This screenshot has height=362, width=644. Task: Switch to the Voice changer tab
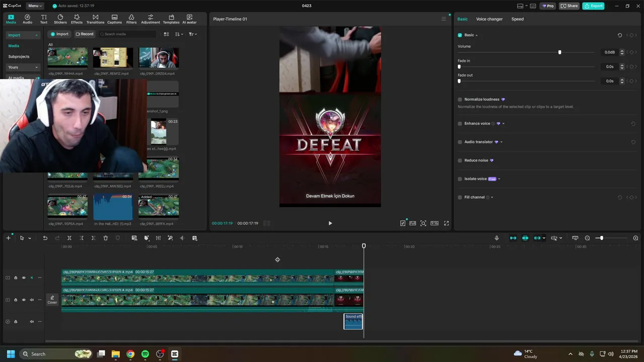[x=490, y=19]
